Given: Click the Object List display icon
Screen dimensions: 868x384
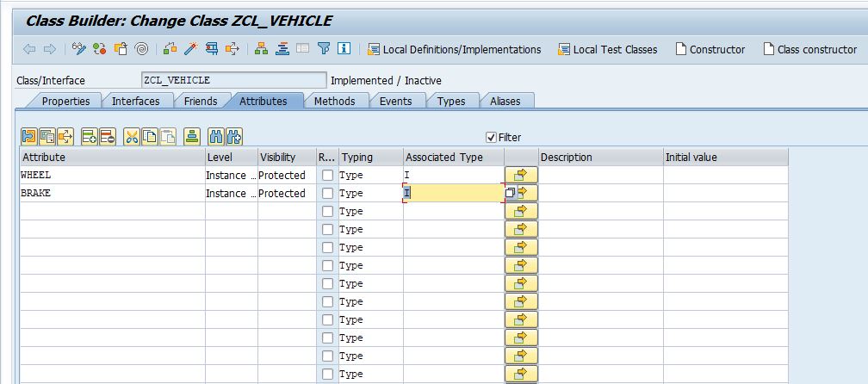Looking at the screenshot, I should [x=282, y=49].
